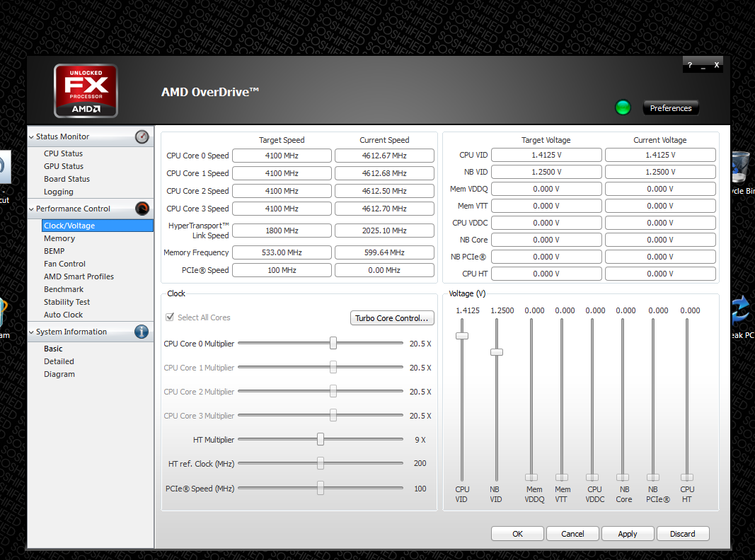755x560 pixels.
Task: Click HyperTransport target speed 1800 MHz
Action: pyautogui.click(x=282, y=231)
